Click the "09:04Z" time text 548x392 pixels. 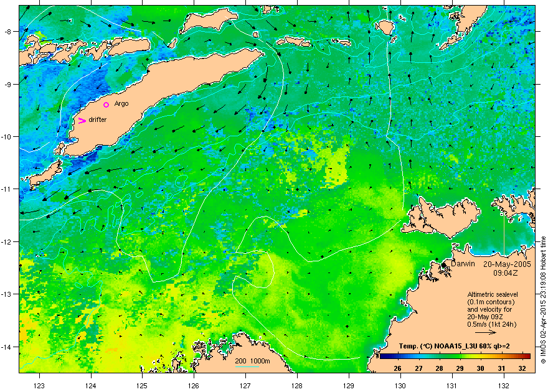tap(506, 273)
